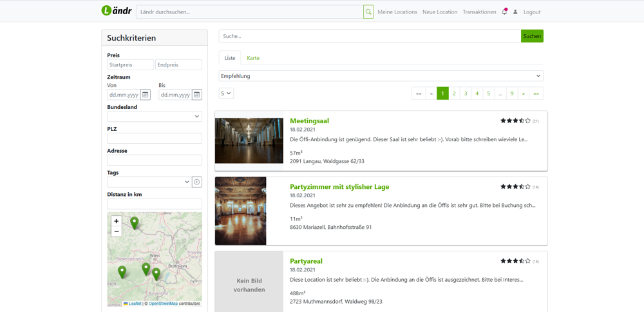Open Transaktionen menu item
The height and width of the screenshot is (312, 644).
479,12
